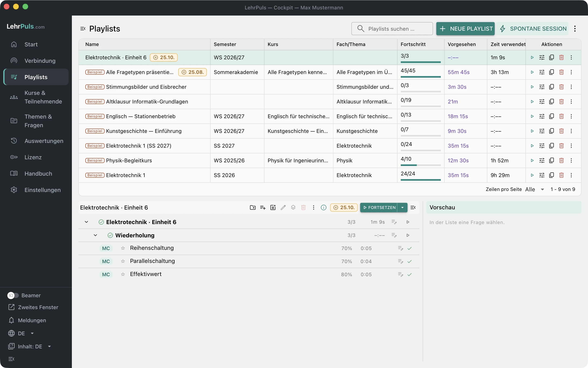Viewport: 588px width, 368px height.
Task: Open settings sliders for Elektrotechnik 1 (SS 2027)
Action: click(542, 146)
